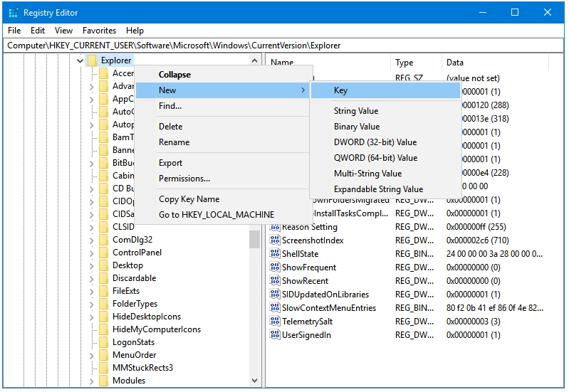The width and height of the screenshot is (569, 392).
Task: Select the Reason Setting value name
Action: pos(310,227)
